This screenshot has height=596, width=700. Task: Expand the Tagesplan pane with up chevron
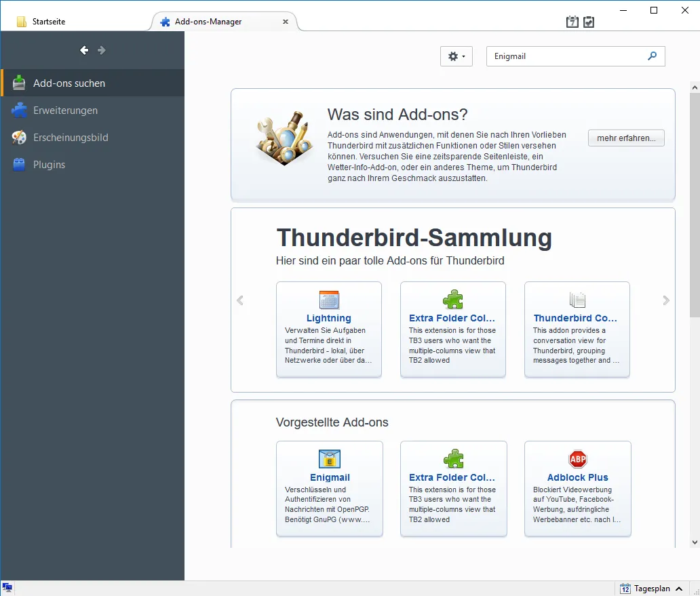679,589
